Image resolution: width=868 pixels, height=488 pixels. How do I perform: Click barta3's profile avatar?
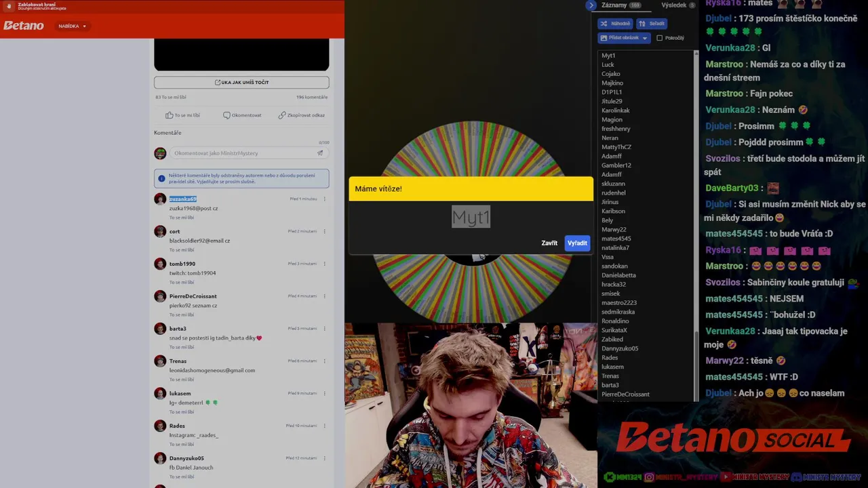[x=160, y=329]
